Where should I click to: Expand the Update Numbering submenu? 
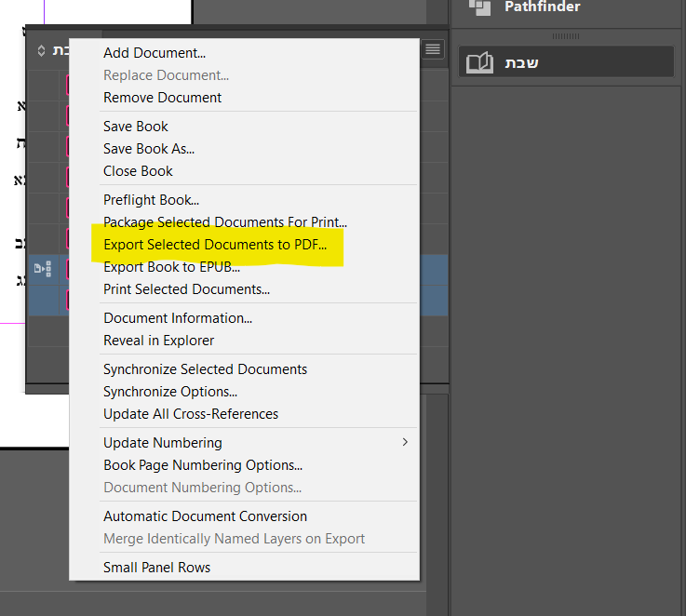(244, 443)
